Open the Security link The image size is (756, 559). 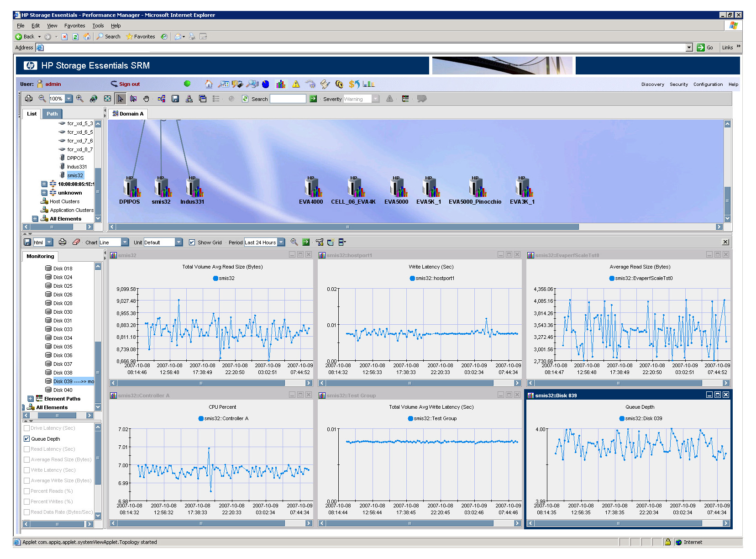pyautogui.click(x=678, y=84)
